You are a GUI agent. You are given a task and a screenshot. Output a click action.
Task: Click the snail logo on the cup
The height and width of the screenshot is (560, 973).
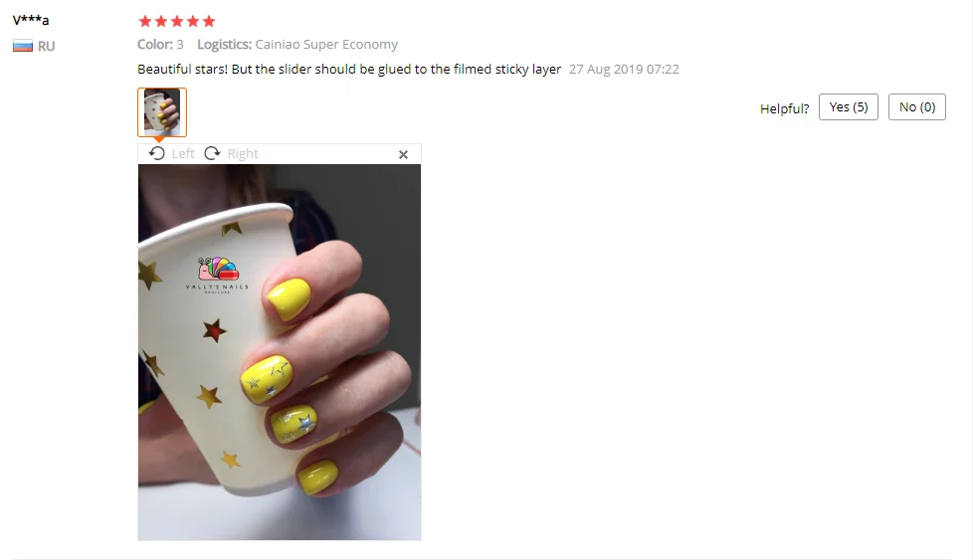(219, 270)
